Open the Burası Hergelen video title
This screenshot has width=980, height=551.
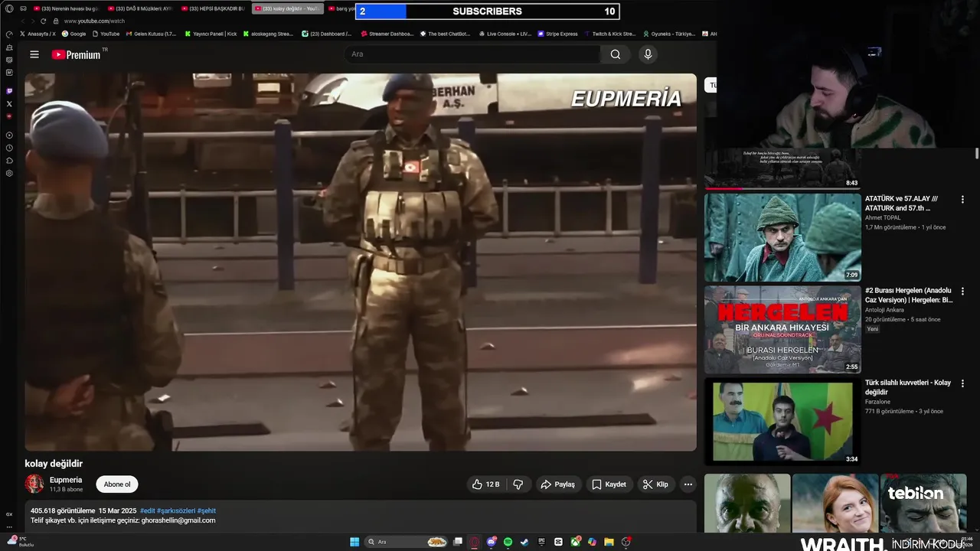tap(909, 295)
